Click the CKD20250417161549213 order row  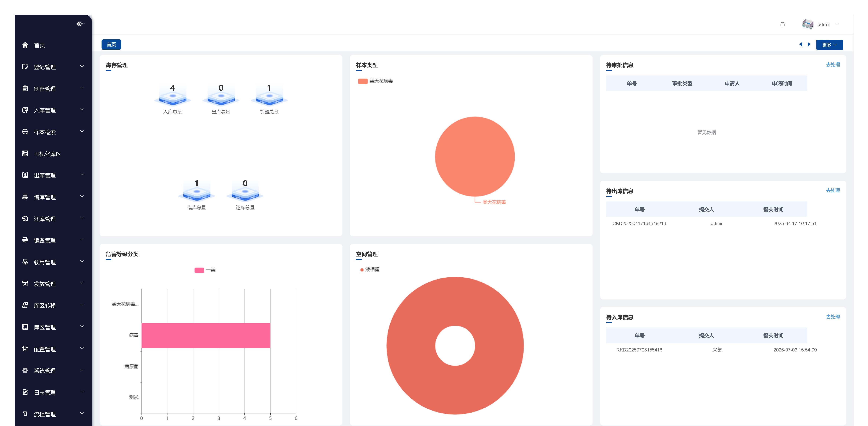coord(639,224)
